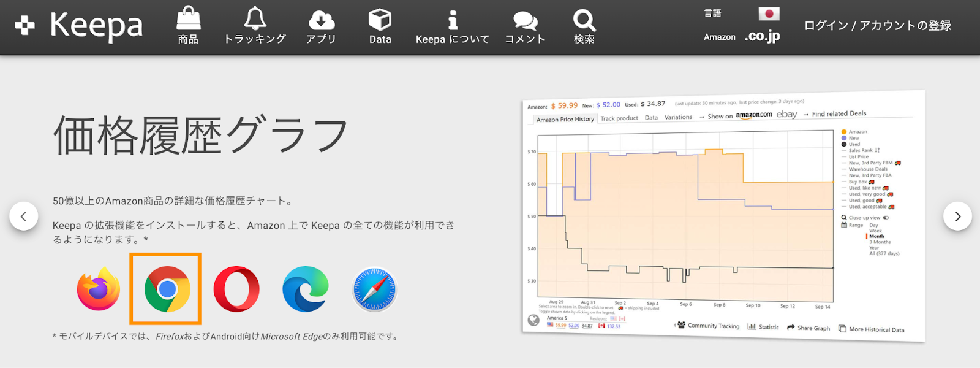Screen dimensions: 980x368
Task: Open the 商品 shopping bag menu
Action: 188,26
